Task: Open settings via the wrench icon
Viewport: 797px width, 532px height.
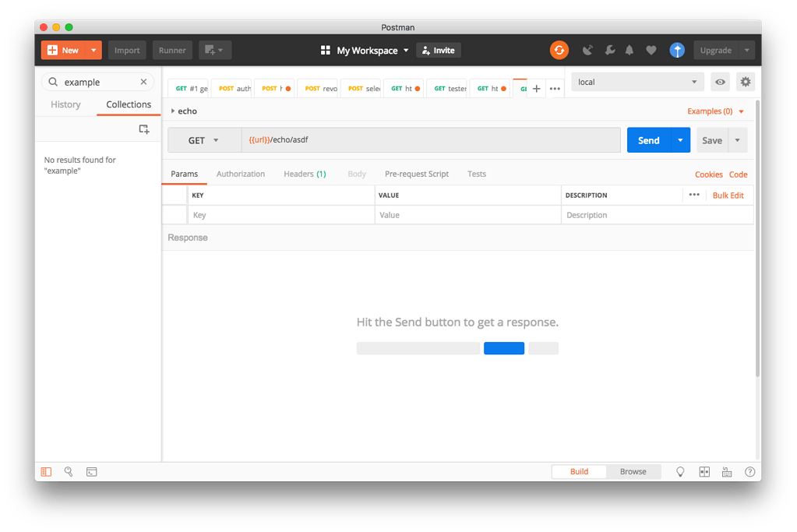Action: pyautogui.click(x=609, y=51)
